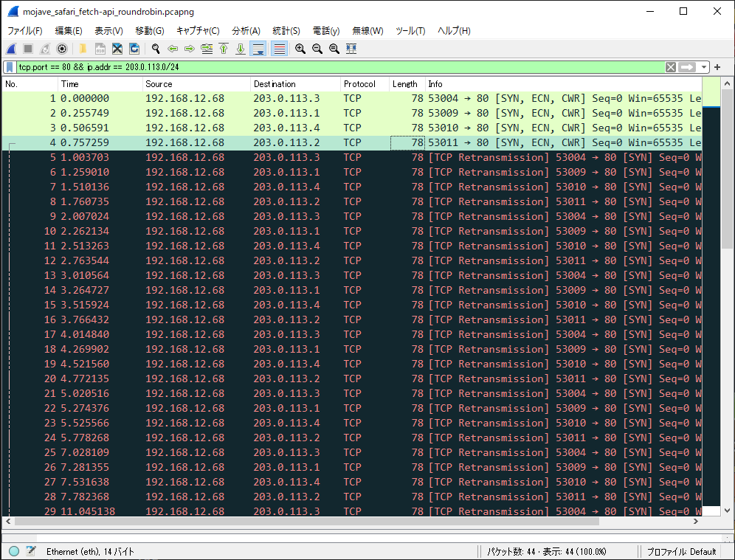Select packet 1 at time 0.000000
Screen dimensions: 735x560
[352, 98]
